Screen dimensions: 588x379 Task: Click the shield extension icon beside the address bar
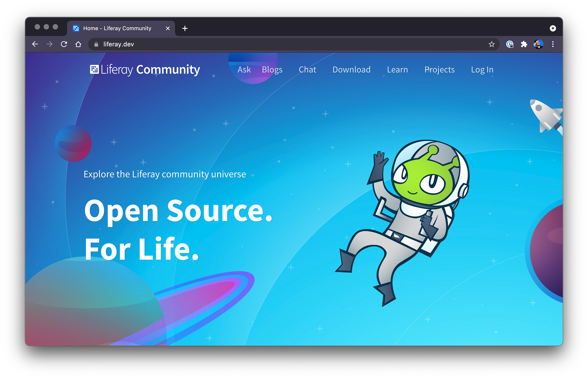(510, 44)
